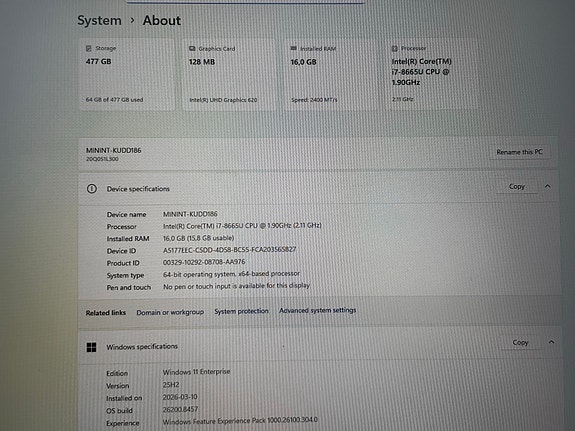Click the Device specifications header label

tap(138, 189)
